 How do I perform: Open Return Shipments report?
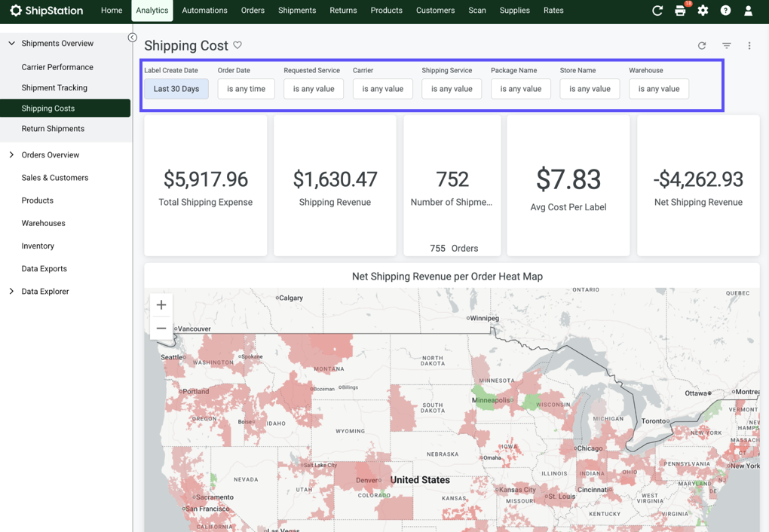53,128
